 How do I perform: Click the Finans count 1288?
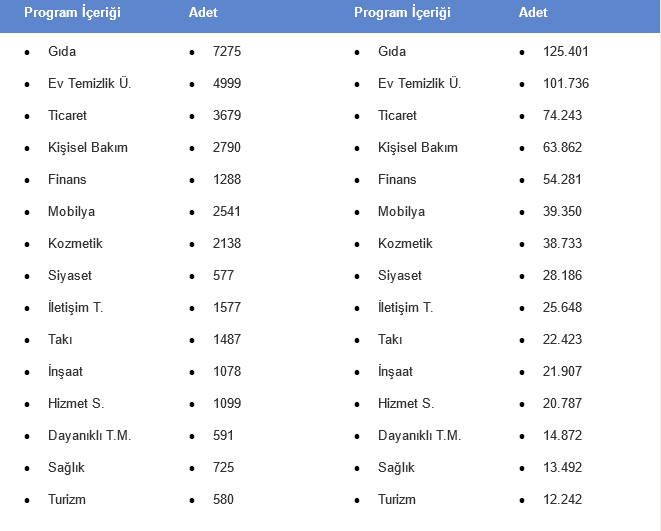(227, 179)
